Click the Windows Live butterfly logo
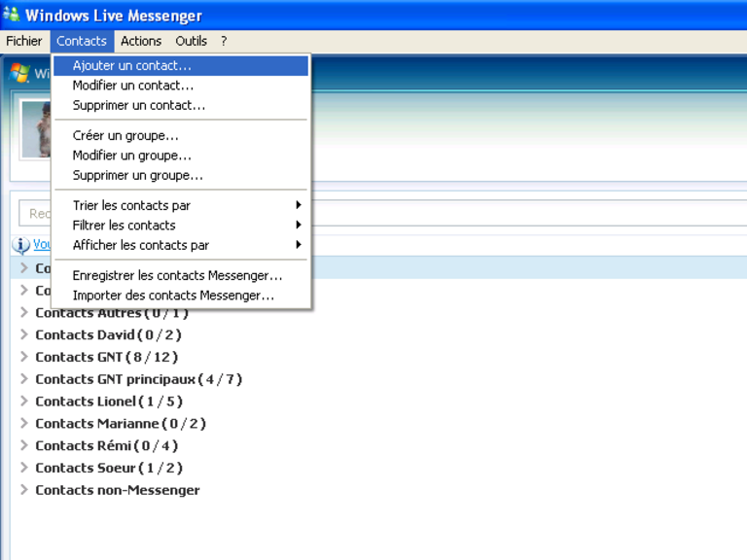Screen dimensions: 747x560 coord(20,73)
